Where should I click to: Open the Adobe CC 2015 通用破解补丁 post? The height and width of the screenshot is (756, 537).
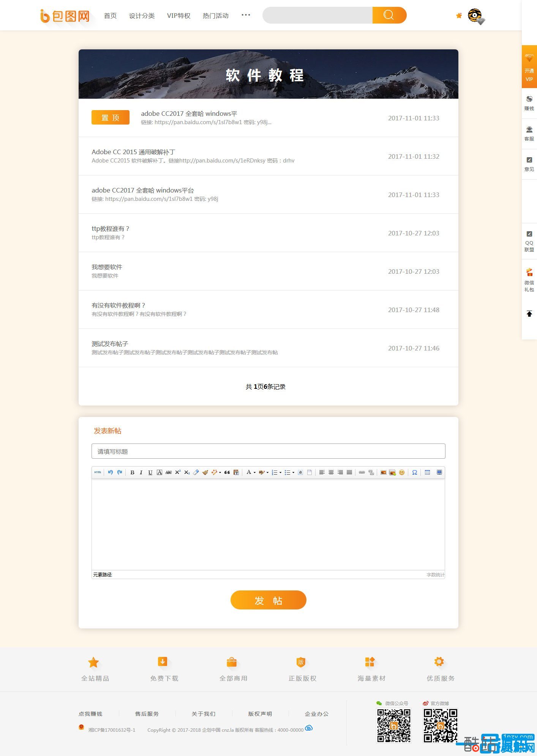pyautogui.click(x=133, y=152)
